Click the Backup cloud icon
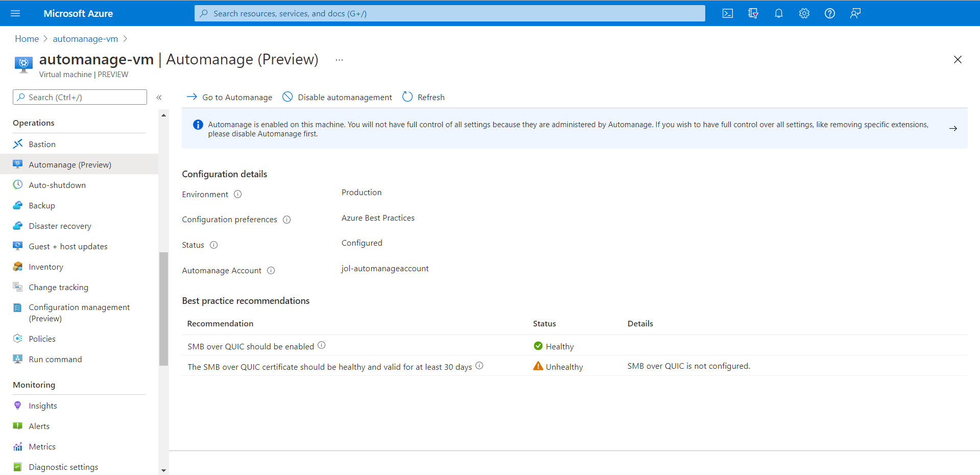The width and height of the screenshot is (980, 475). (18, 205)
